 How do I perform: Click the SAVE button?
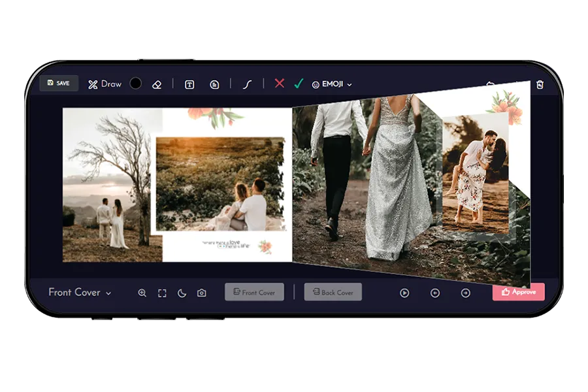[x=59, y=83]
